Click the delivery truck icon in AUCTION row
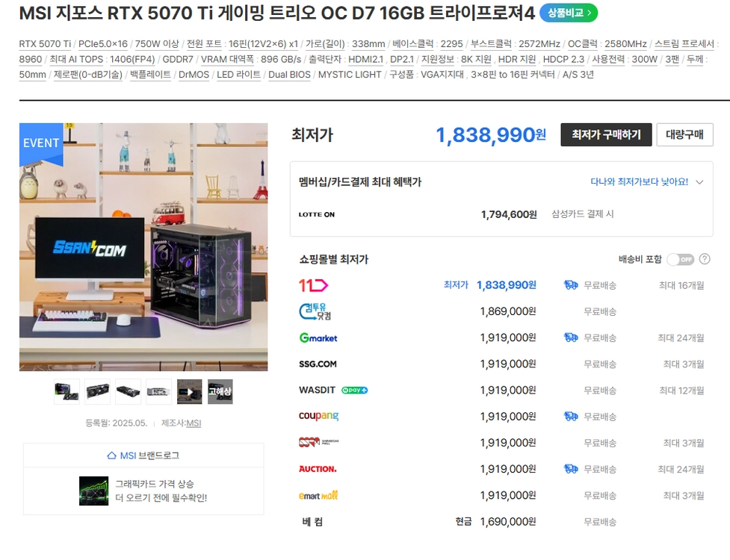The height and width of the screenshot is (560, 730). (571, 469)
